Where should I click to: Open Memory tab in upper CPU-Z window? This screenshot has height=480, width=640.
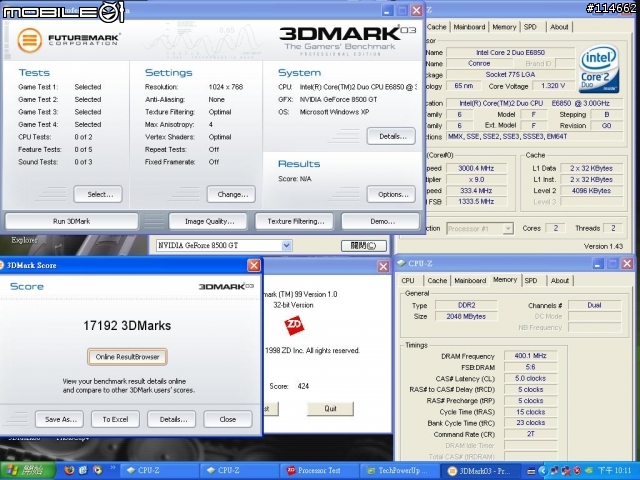(504, 27)
